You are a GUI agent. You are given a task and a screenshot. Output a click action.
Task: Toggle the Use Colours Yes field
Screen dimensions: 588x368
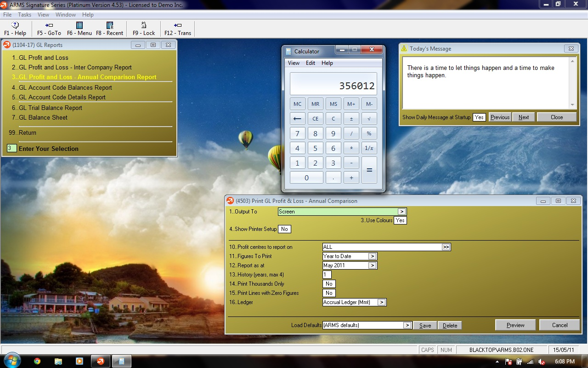(x=400, y=220)
